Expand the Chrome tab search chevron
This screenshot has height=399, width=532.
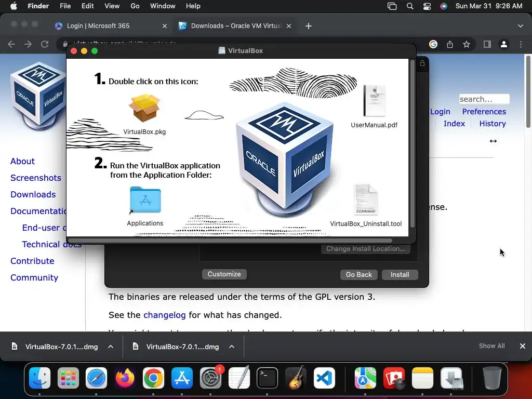[521, 26]
